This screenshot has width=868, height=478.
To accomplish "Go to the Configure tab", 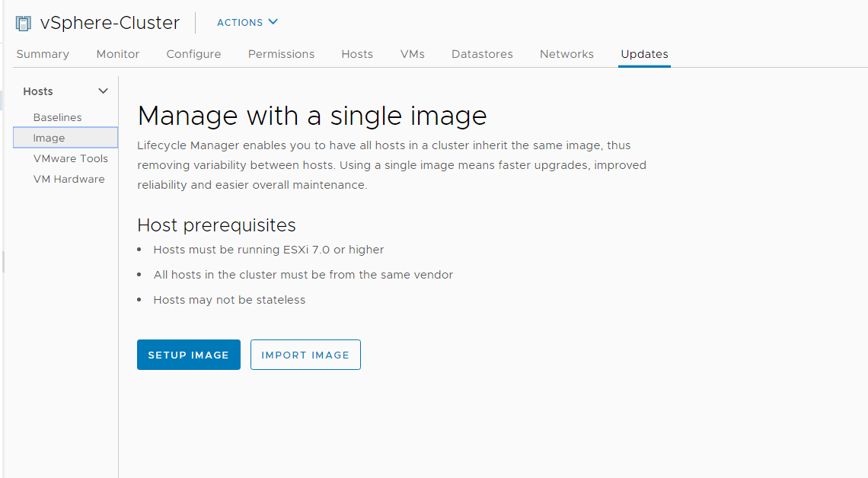I will 193,54.
